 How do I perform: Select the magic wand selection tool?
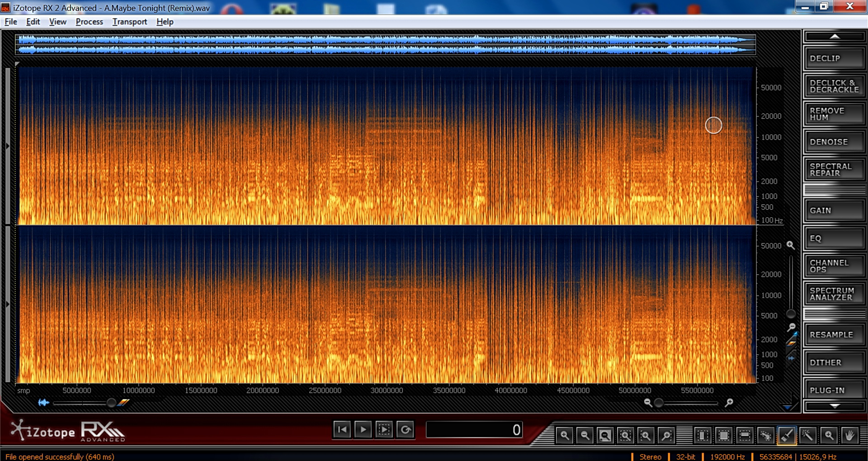point(807,435)
